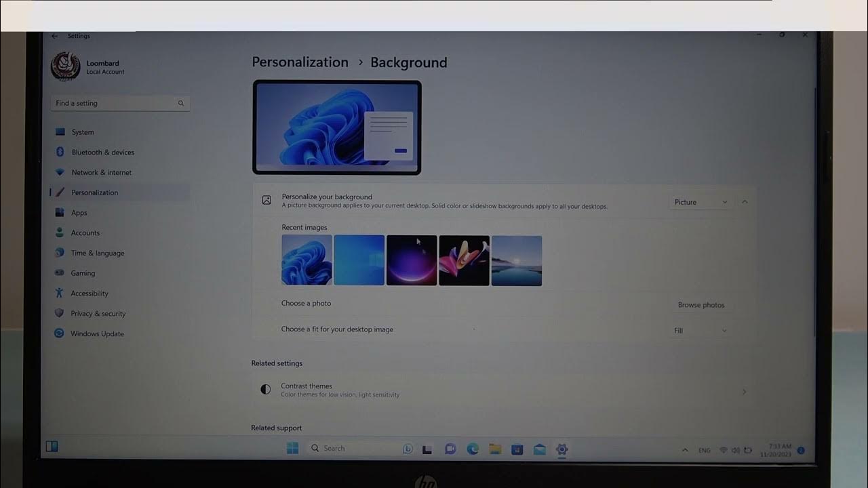The height and width of the screenshot is (488, 868).
Task: Open the Fill image fit dropdown
Action: pos(698,330)
